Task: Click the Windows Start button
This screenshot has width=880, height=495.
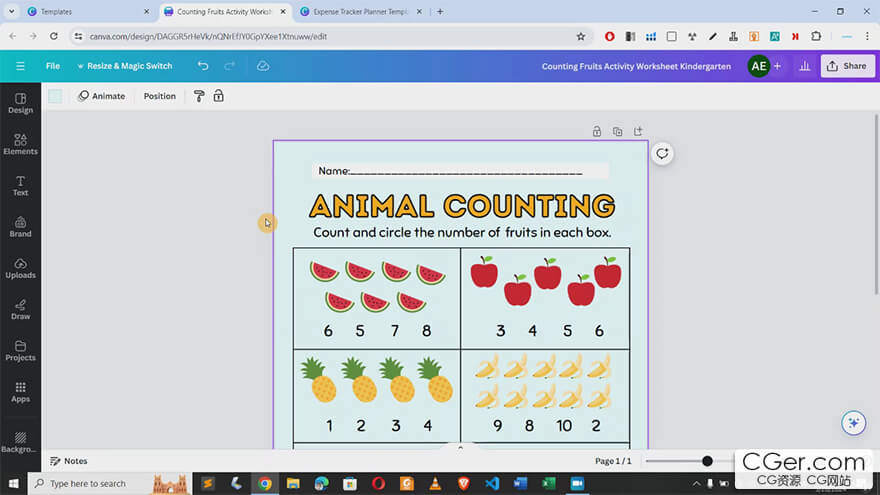Action: [13, 483]
